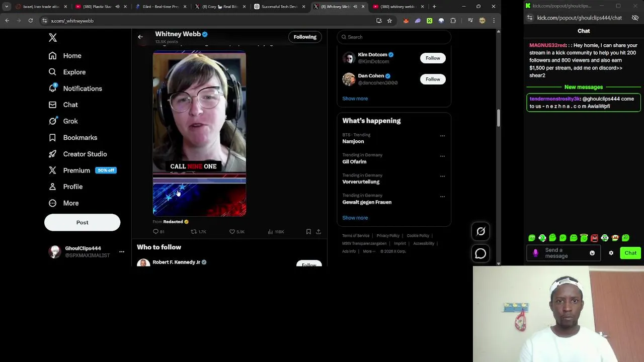Reload the browser page
The width and height of the screenshot is (644, 362).
tap(31, 21)
